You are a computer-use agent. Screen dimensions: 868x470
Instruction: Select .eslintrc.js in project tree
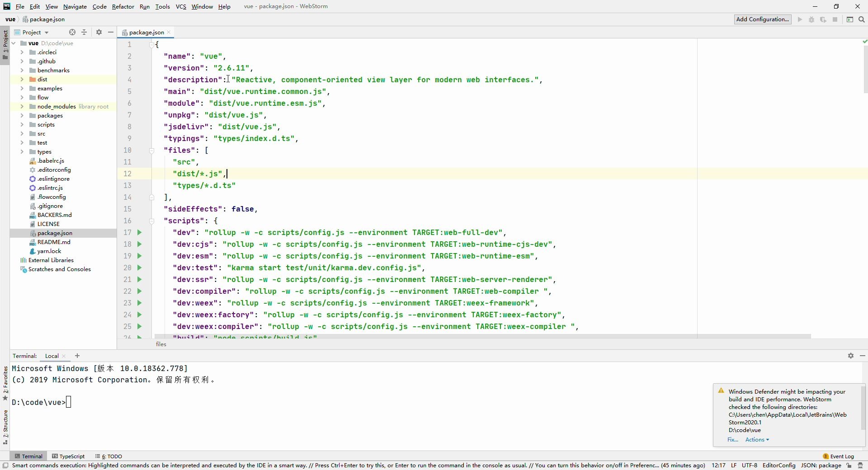[x=50, y=188]
